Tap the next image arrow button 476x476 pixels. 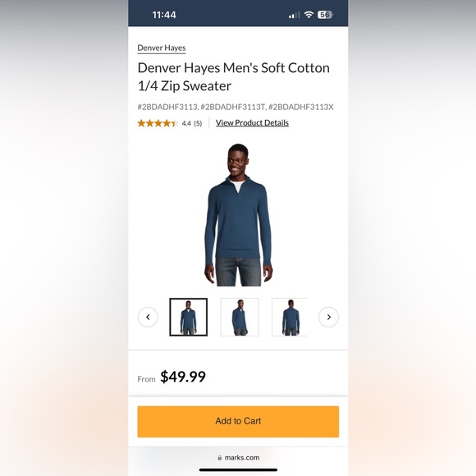(x=328, y=317)
